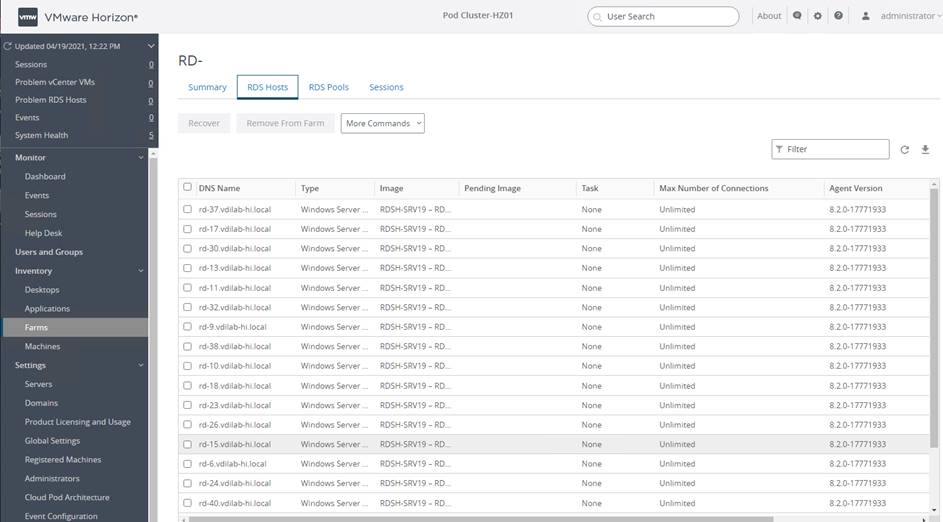This screenshot has width=943, height=522.
Task: Check the box for rd-30.vdilab-hi.local
Action: (187, 248)
